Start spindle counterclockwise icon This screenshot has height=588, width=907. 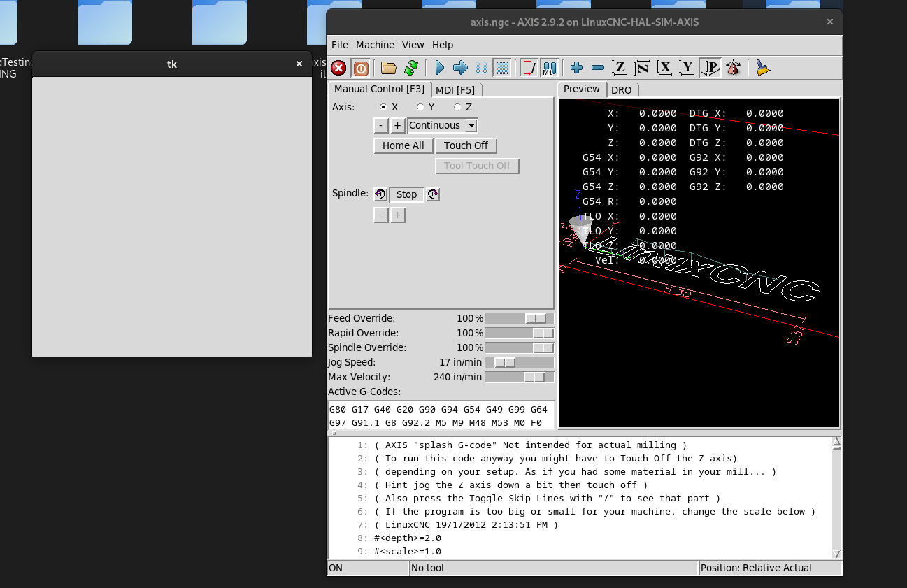(x=380, y=194)
